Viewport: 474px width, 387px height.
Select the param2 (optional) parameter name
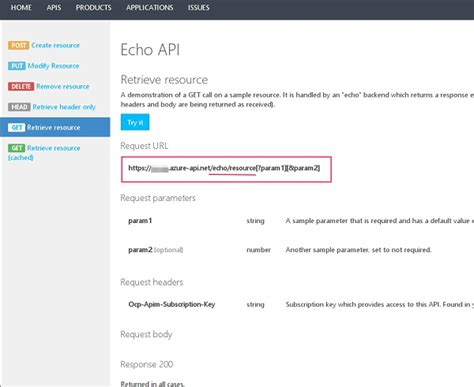[156, 250]
